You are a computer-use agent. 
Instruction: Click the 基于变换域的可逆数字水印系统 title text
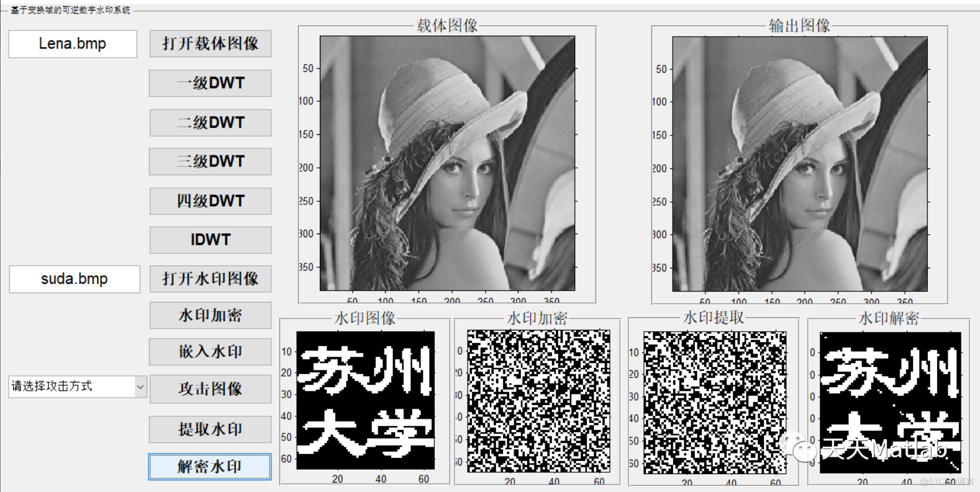[x=71, y=10]
